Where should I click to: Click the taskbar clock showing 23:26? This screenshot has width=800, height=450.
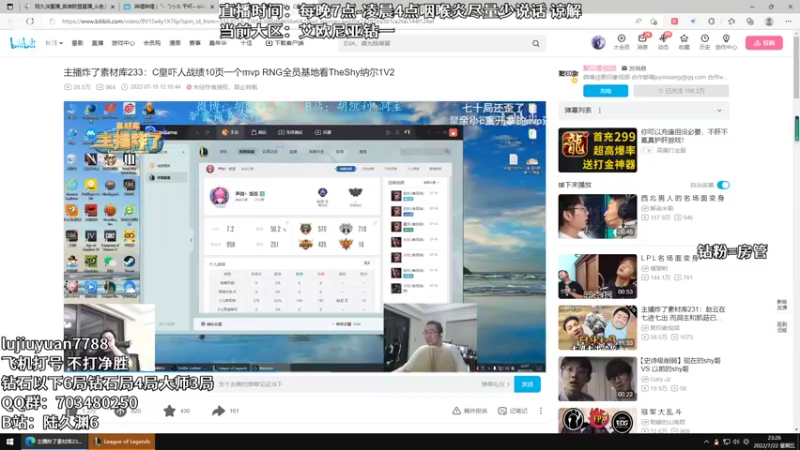tap(773, 442)
